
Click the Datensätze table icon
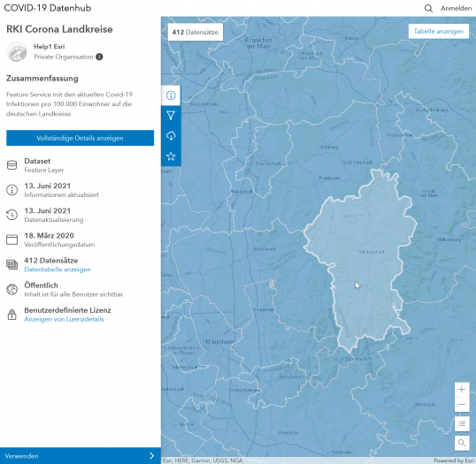tap(12, 264)
